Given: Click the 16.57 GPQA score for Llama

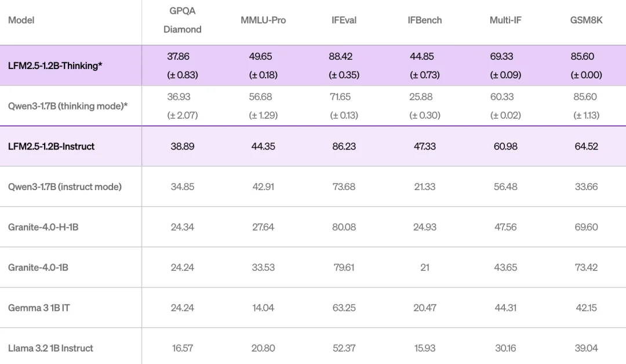Looking at the screenshot, I should (x=182, y=348).
